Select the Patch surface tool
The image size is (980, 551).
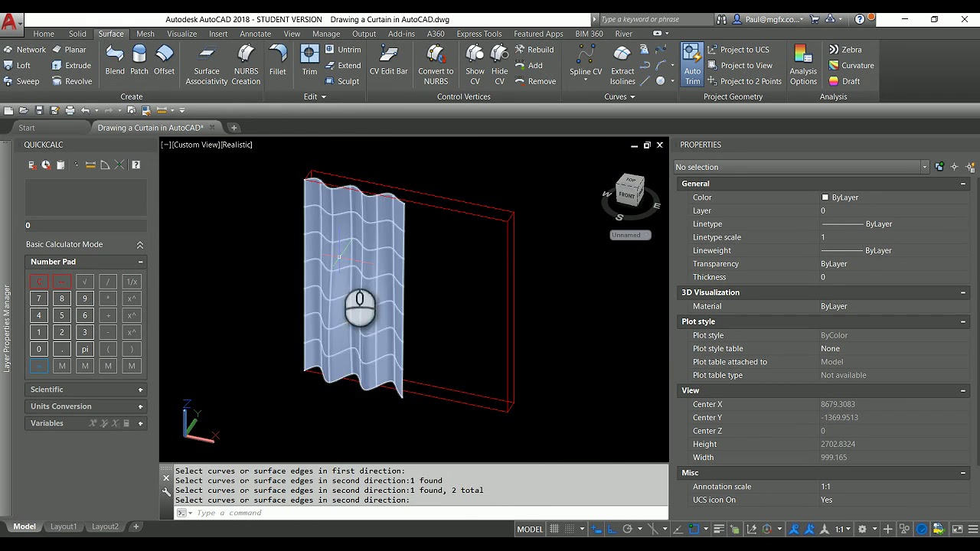[x=139, y=60]
